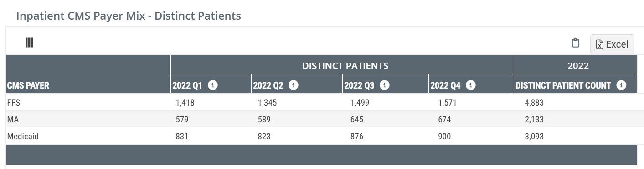The image size is (644, 169).
Task: Show info for Distinct Patient Count column
Action: [621, 85]
